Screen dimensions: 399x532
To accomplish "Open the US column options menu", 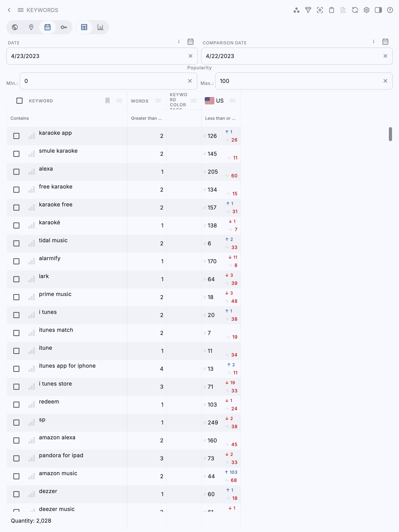I will (x=232, y=100).
